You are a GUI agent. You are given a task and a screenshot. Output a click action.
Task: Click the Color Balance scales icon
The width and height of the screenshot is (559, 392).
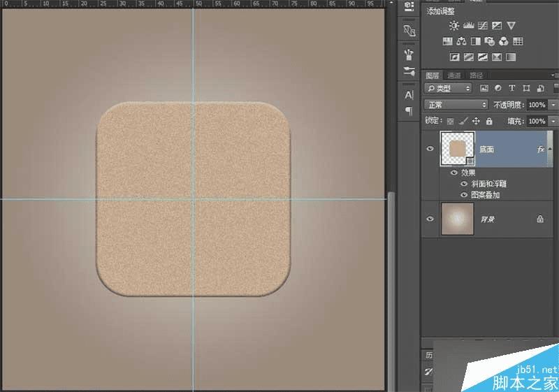[x=462, y=41]
